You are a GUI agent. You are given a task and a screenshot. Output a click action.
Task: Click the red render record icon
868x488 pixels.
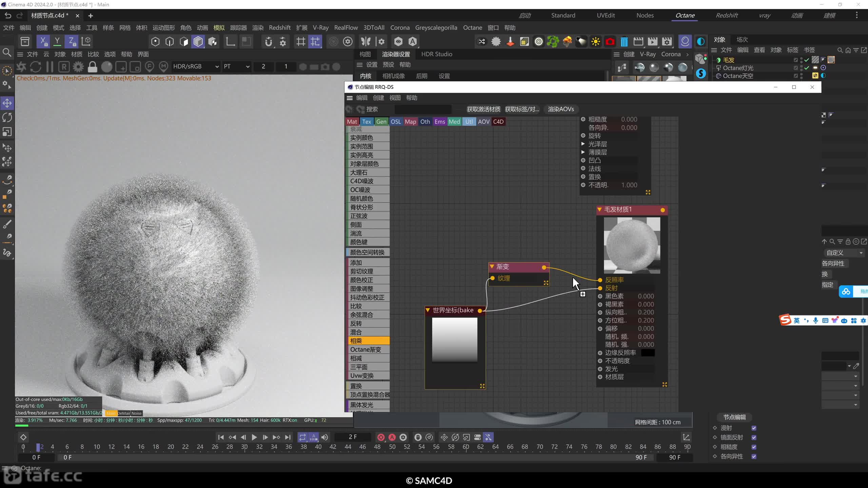(x=610, y=42)
